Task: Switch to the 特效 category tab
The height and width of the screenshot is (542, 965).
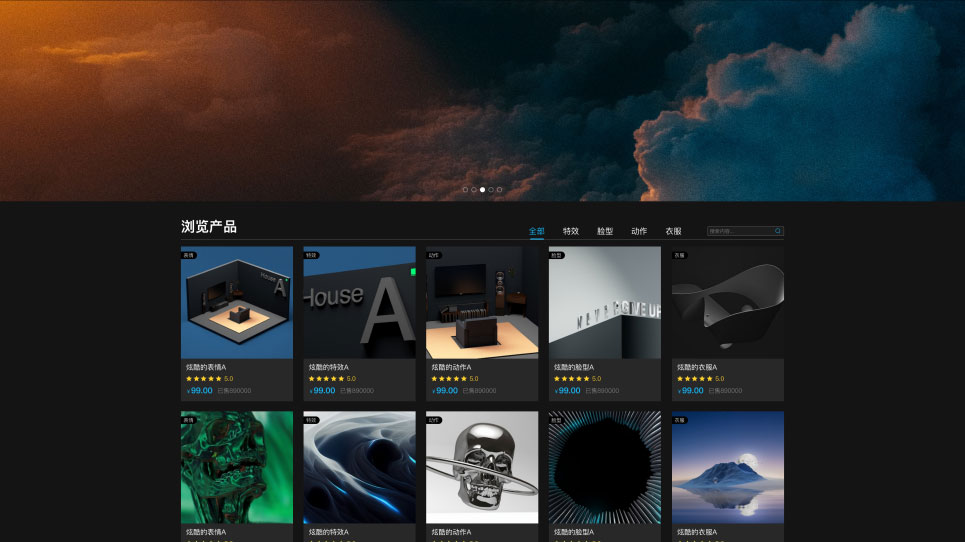Action: pyautogui.click(x=571, y=231)
